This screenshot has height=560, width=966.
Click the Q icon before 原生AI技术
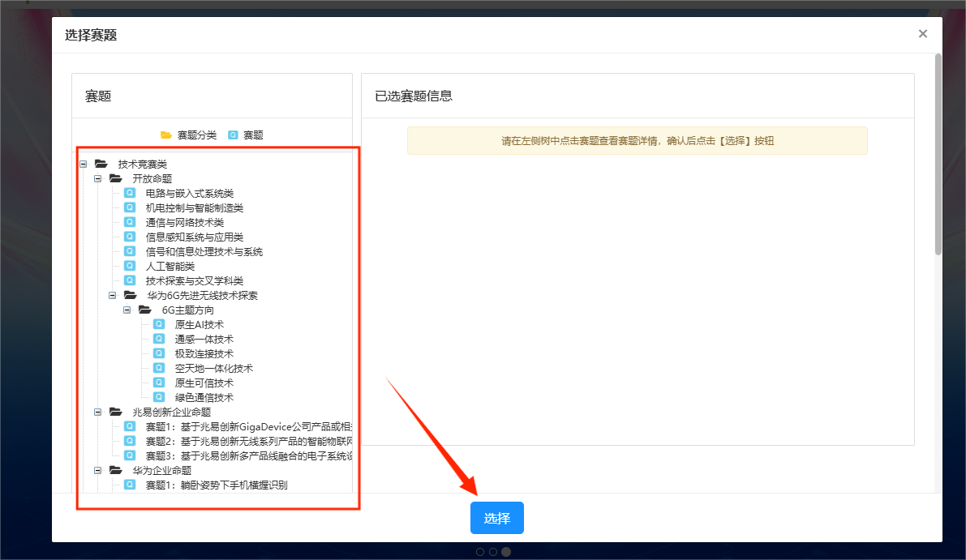click(x=159, y=324)
